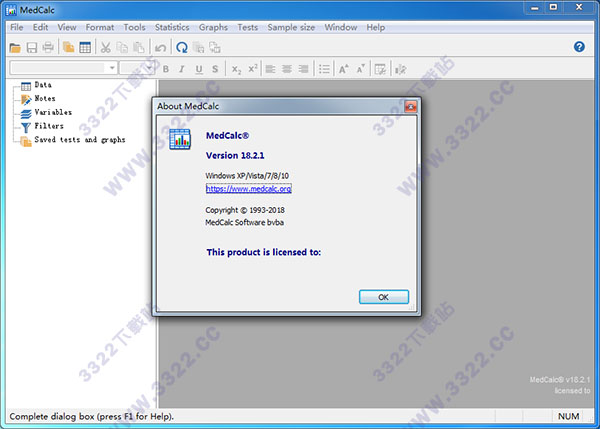This screenshot has height=429, width=600.
Task: Click the Print icon in toolbar
Action: pyautogui.click(x=48, y=47)
